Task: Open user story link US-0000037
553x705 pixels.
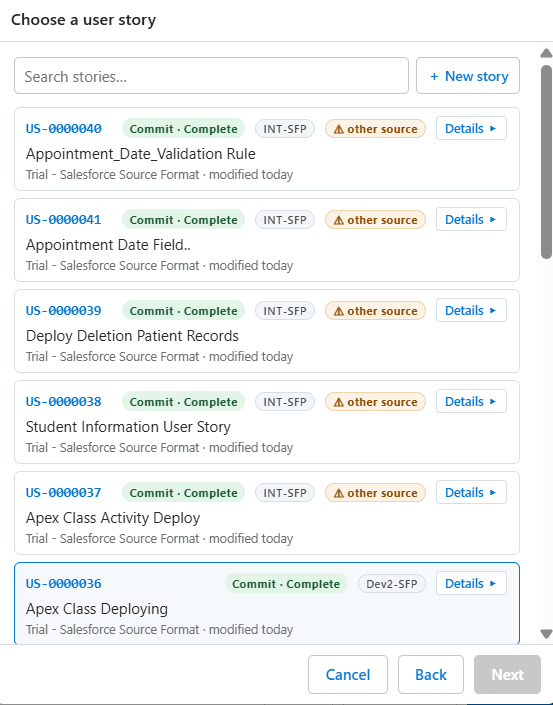Action: coord(63,493)
